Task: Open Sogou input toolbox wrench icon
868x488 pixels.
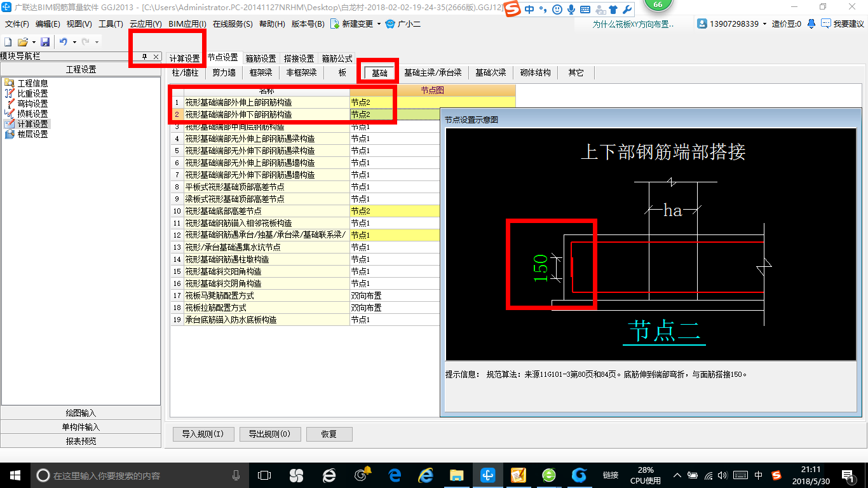Action: click(x=626, y=10)
